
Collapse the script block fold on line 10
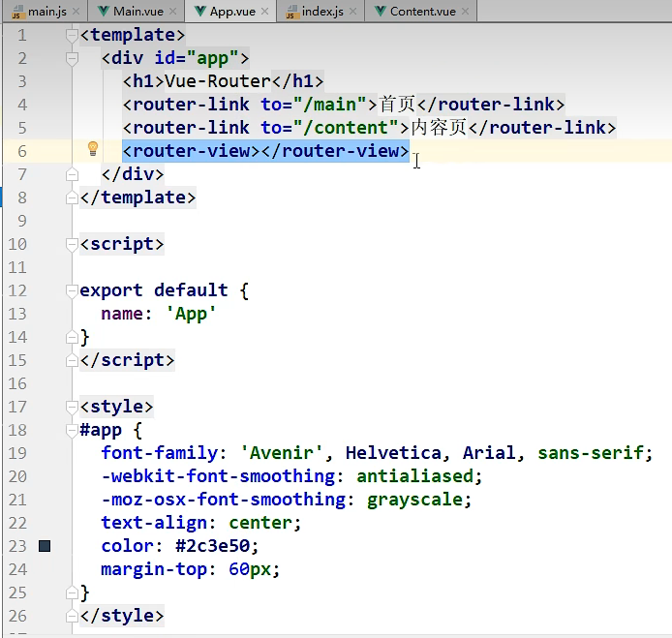[72, 244]
